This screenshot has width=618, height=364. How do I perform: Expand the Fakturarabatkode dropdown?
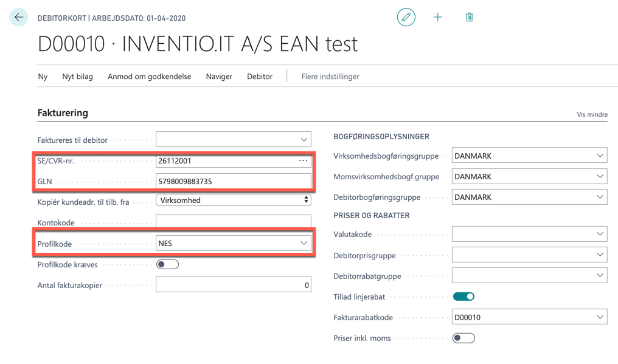click(x=600, y=317)
